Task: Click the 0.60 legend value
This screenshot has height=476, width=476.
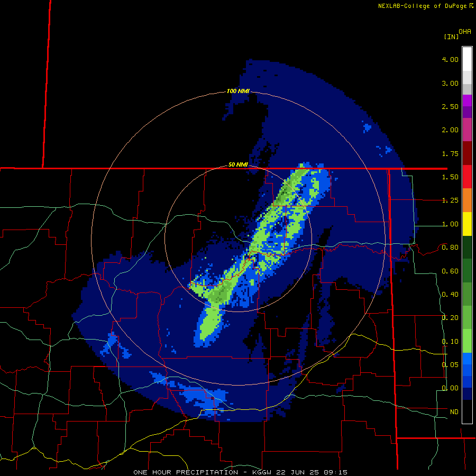Action: [x=450, y=271]
